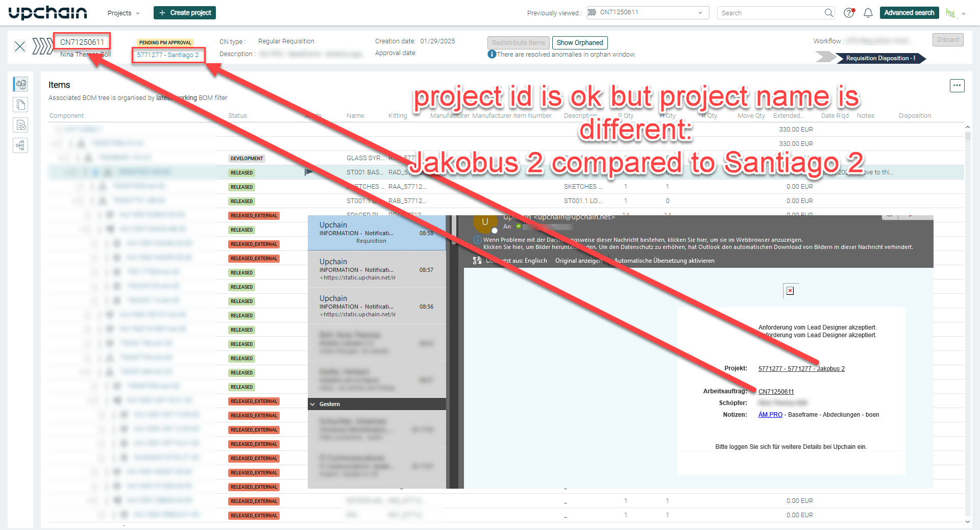Open the help question mark icon
Viewport: 980px width, 530px height.
(x=849, y=13)
